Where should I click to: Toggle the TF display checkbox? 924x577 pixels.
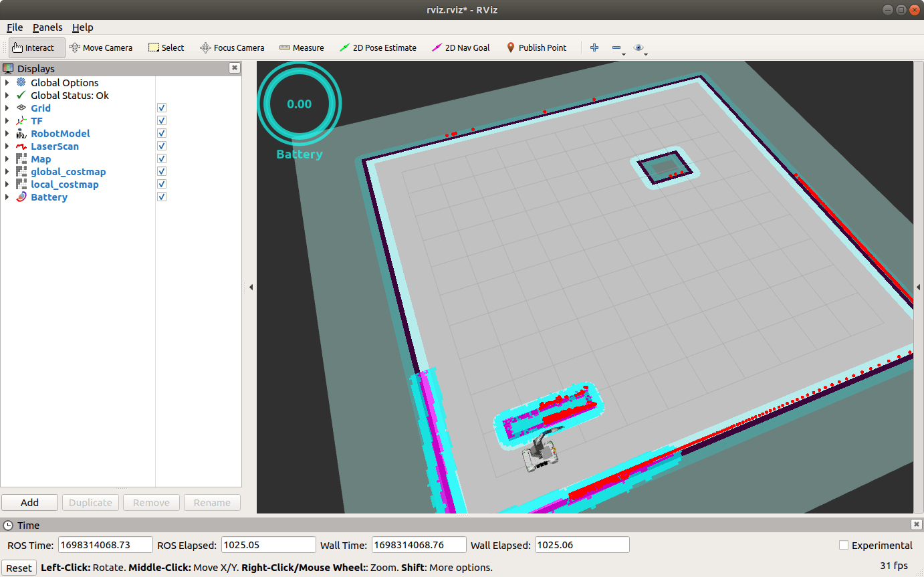point(162,120)
